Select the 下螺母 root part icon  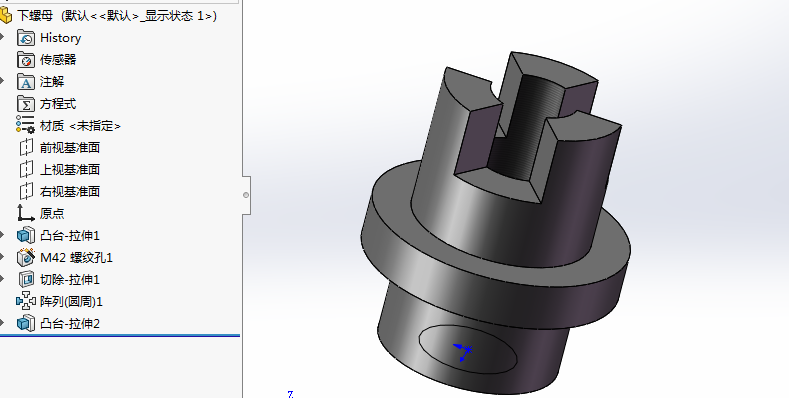point(6,16)
